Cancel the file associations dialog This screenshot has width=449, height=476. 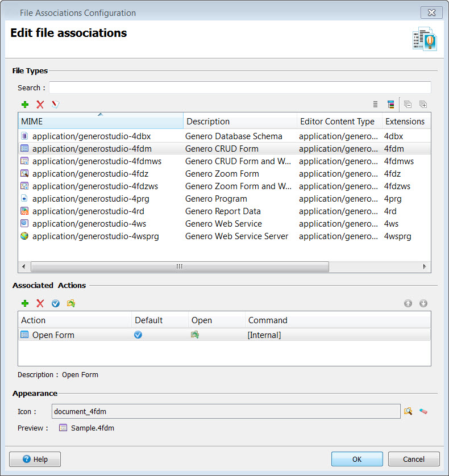pyautogui.click(x=414, y=459)
